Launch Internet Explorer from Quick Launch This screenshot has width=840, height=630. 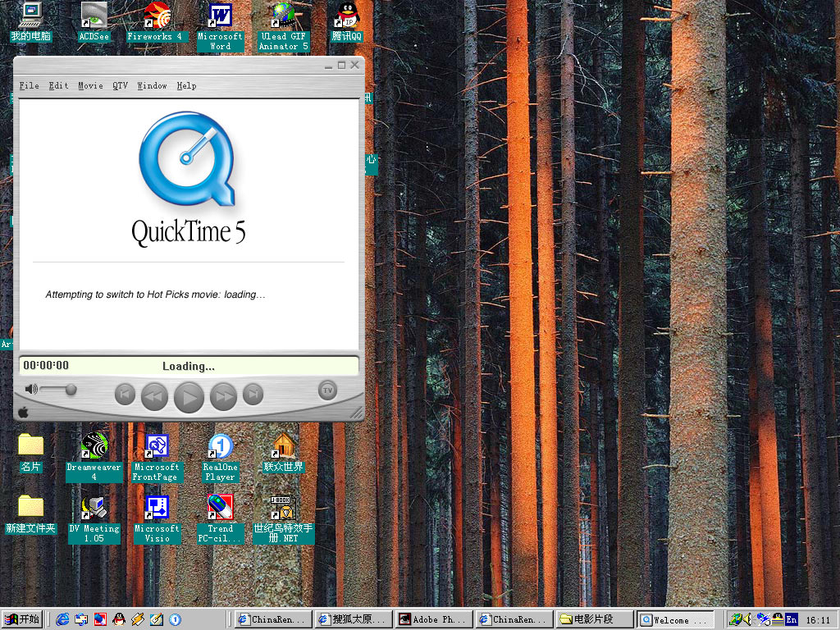[62, 620]
